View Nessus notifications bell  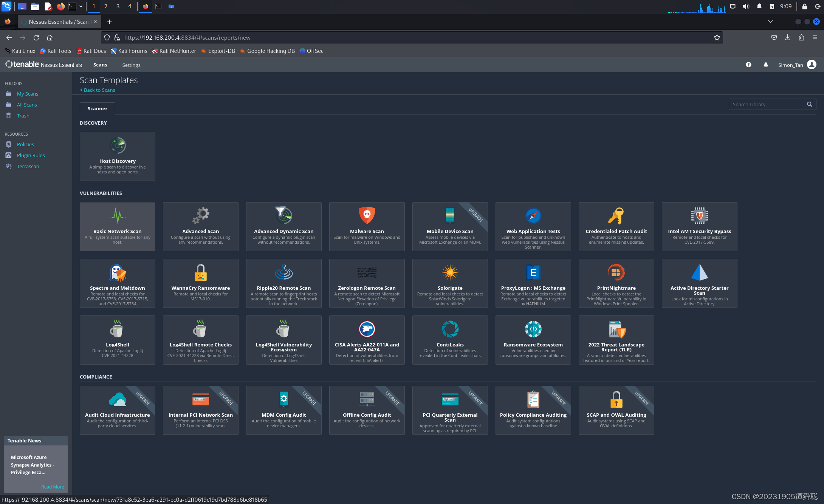point(765,65)
